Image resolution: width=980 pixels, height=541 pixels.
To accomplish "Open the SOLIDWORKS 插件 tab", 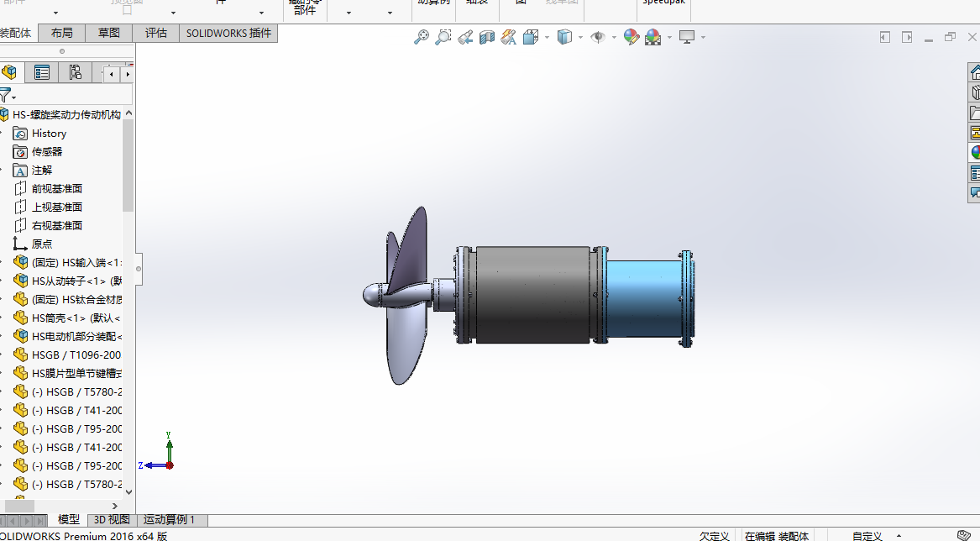I will coord(228,33).
